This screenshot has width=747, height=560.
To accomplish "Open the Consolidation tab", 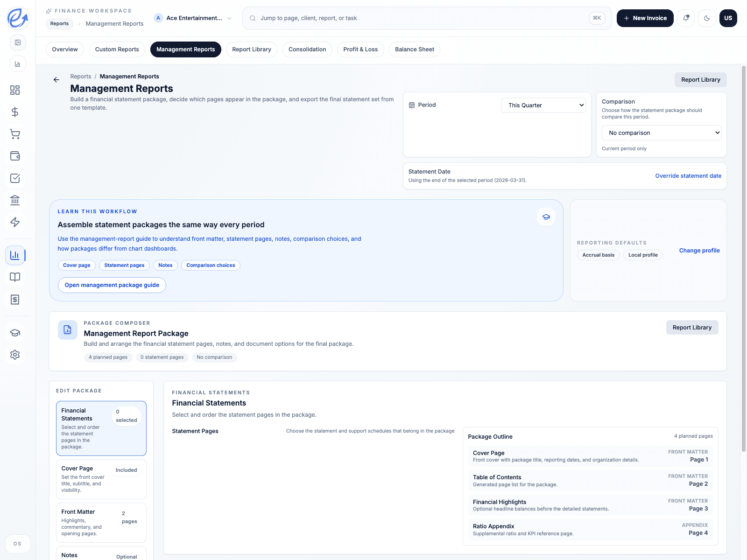I will tap(307, 49).
